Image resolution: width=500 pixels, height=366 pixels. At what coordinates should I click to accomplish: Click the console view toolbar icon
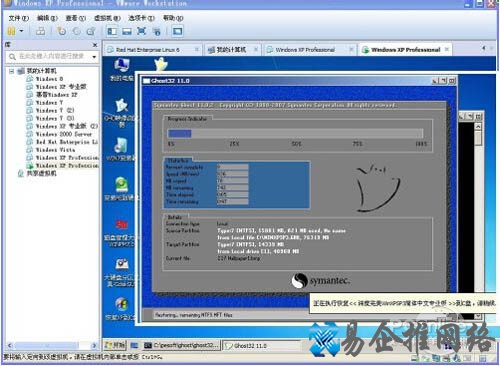177,31
